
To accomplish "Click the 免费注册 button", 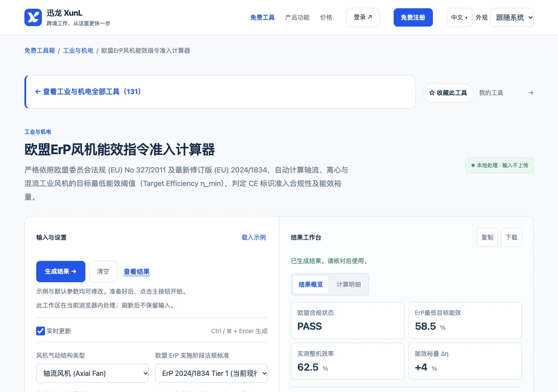I will tap(413, 17).
